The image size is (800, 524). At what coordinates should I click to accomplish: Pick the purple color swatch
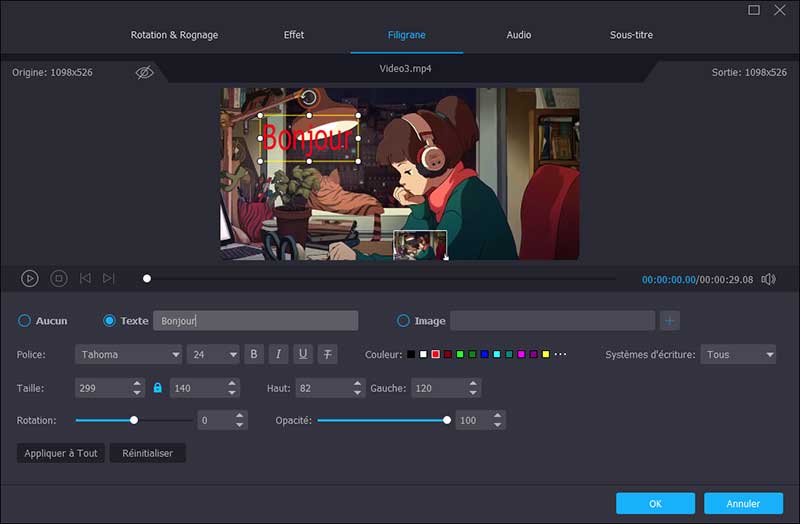point(533,354)
